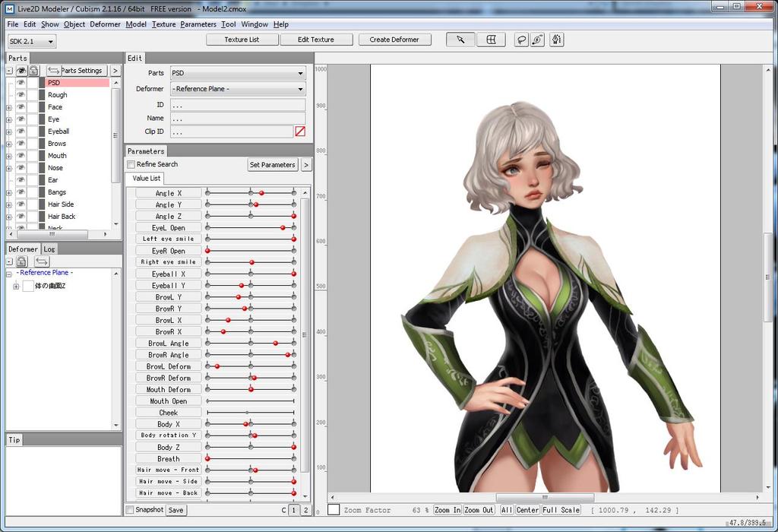Expand the Face part group
The height and width of the screenshot is (532, 778).
tap(9, 107)
